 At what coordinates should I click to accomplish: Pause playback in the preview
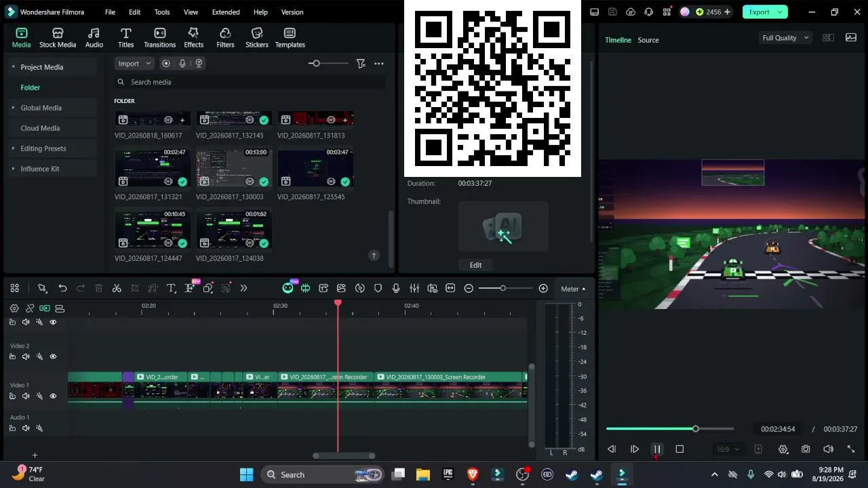(657, 449)
